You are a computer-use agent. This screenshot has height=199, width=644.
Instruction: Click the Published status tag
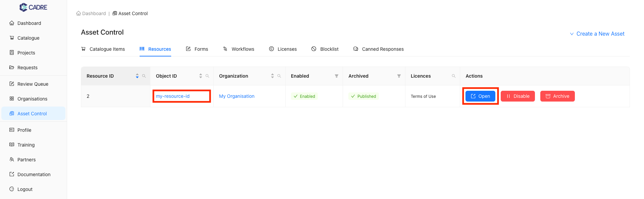[x=363, y=96]
